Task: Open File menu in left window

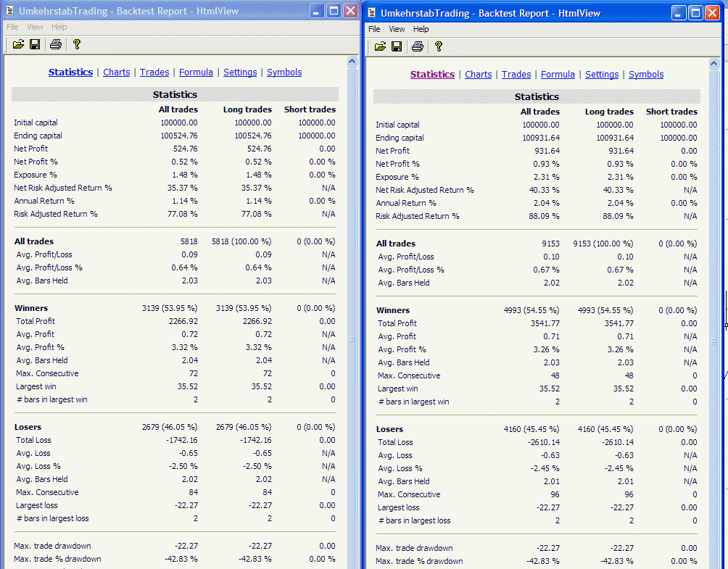Action: tap(12, 27)
